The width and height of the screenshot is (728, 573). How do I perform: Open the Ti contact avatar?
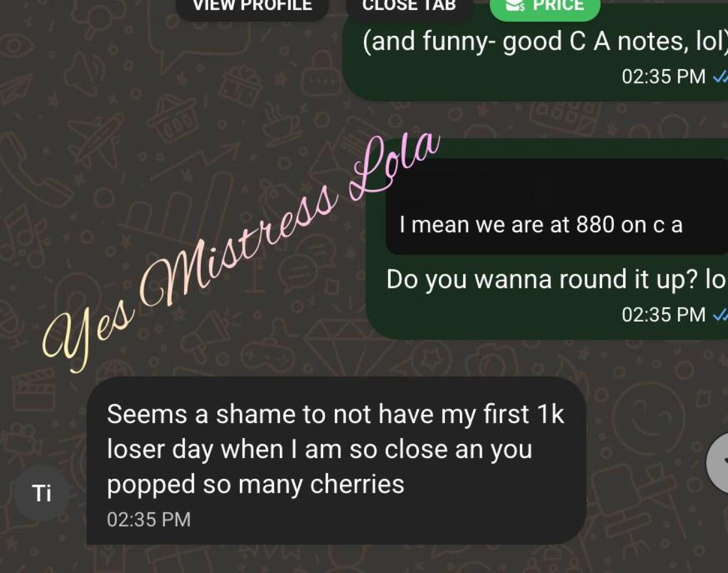42,493
